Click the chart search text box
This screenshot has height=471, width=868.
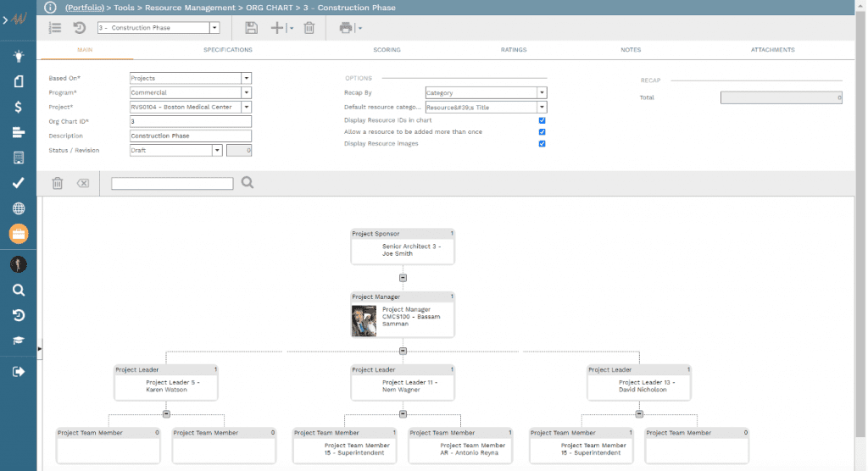(172, 183)
